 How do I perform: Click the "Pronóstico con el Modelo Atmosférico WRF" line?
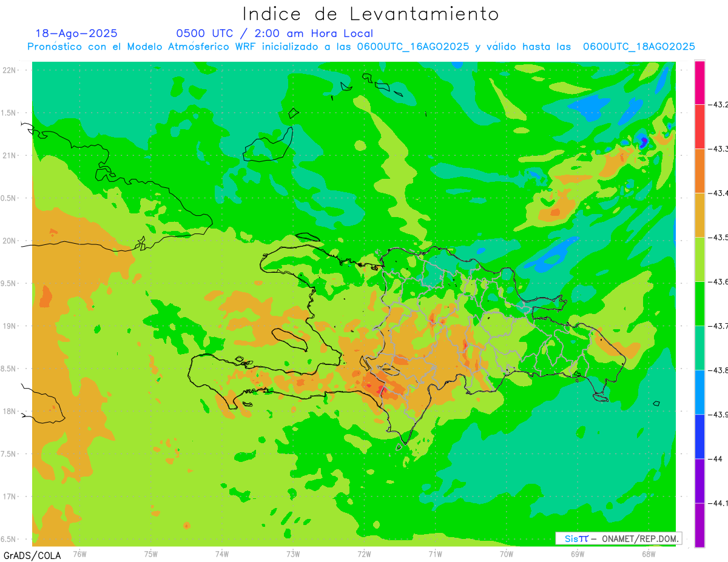[x=361, y=47]
